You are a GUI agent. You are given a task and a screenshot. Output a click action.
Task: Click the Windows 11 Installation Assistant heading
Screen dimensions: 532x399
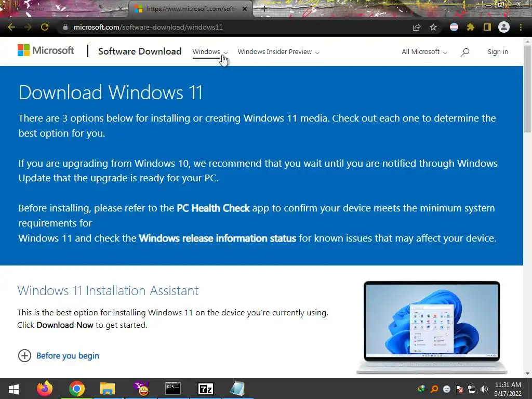(108, 290)
